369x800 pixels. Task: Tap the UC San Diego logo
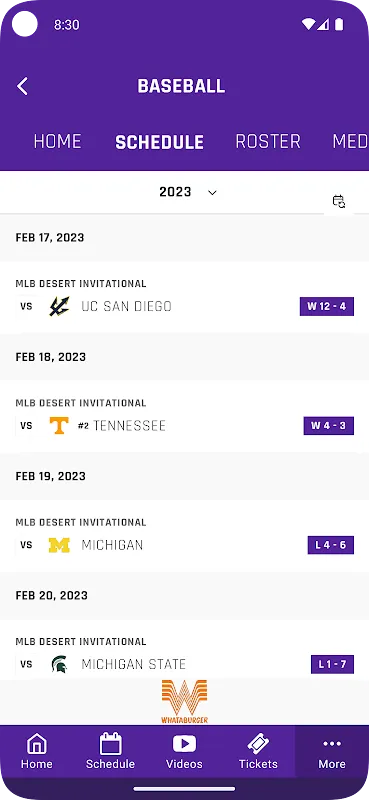tap(59, 306)
